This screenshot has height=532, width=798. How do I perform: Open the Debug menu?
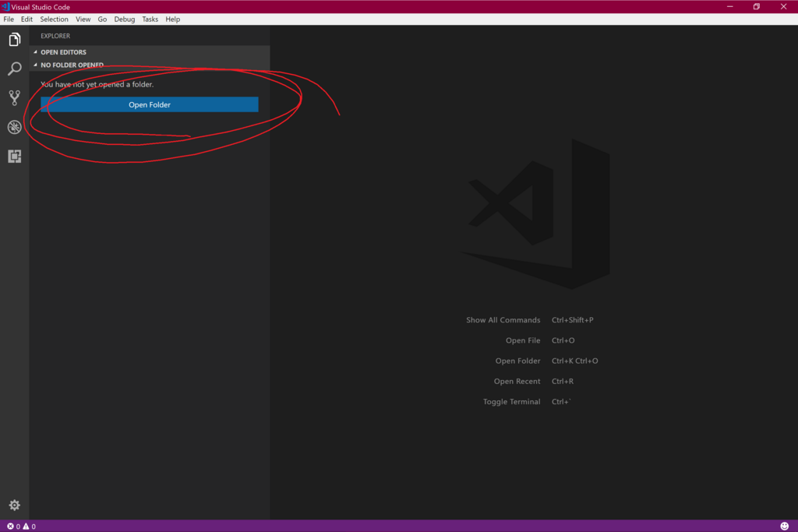coord(124,19)
